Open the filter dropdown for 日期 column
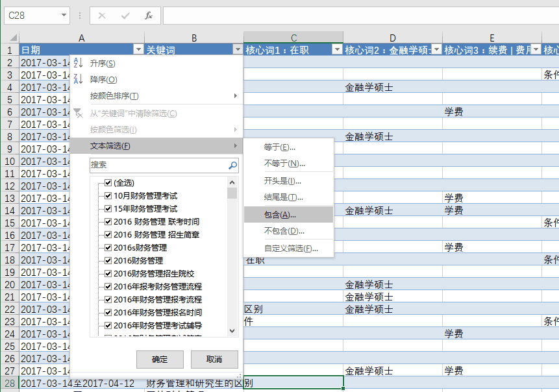559x392 pixels. pos(138,50)
